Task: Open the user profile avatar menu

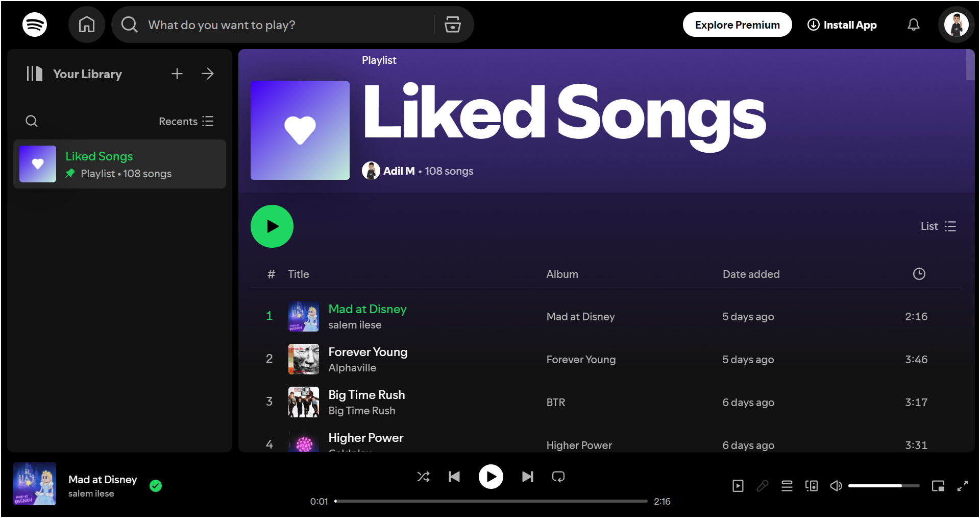Action: (957, 25)
